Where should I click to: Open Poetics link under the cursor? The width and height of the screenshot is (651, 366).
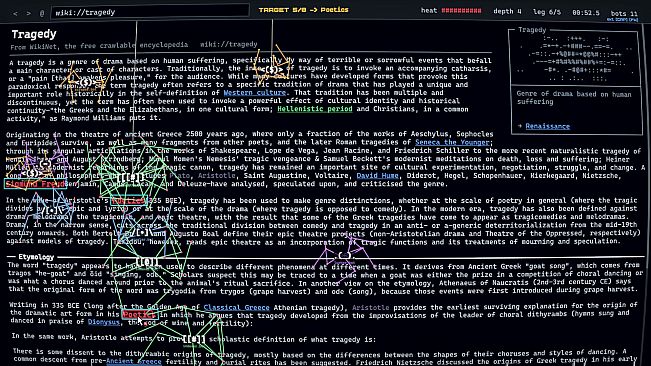(140, 315)
